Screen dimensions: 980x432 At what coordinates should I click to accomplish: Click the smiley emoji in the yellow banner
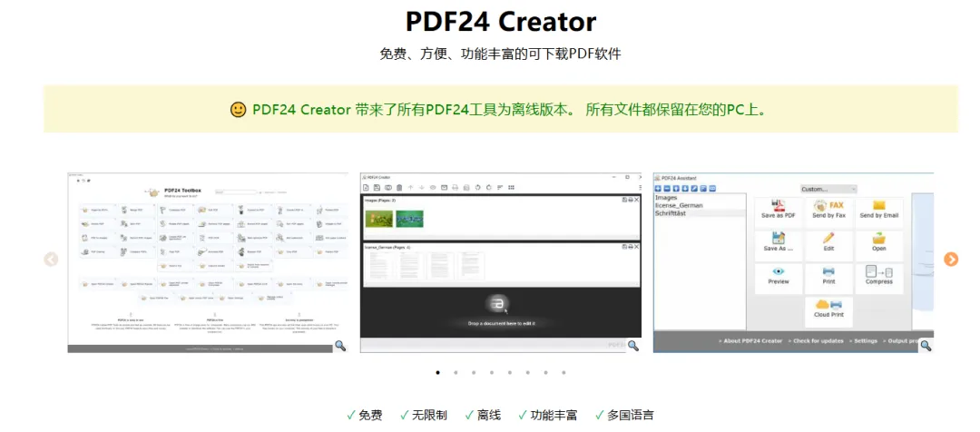coord(238,110)
